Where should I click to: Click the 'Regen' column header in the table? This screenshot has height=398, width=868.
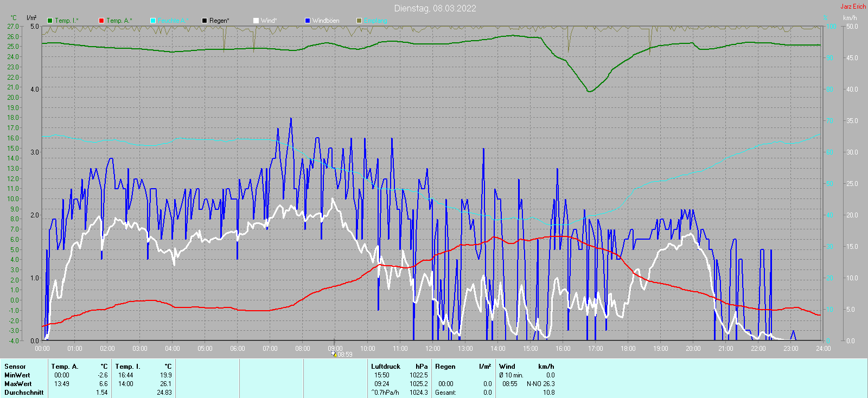445,367
